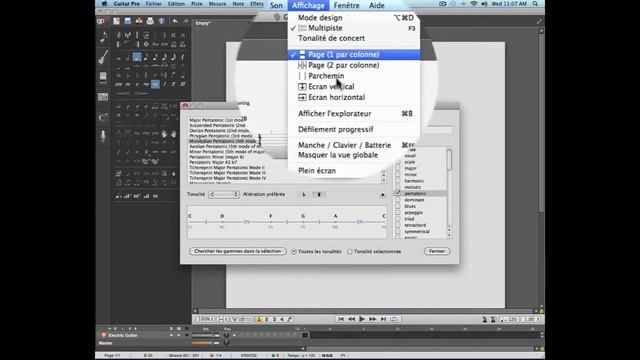Click the info toolbar icon
Screen dimensions: 640x360
(x=162, y=21)
